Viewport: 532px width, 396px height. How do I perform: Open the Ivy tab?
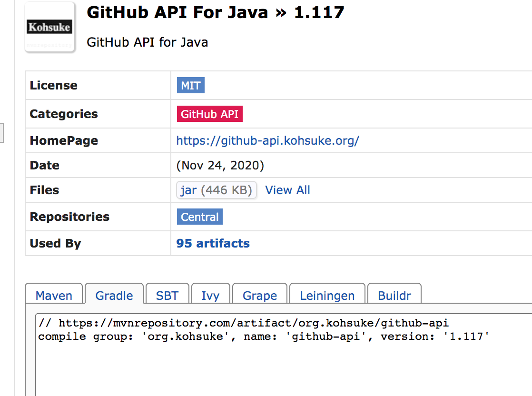211,295
